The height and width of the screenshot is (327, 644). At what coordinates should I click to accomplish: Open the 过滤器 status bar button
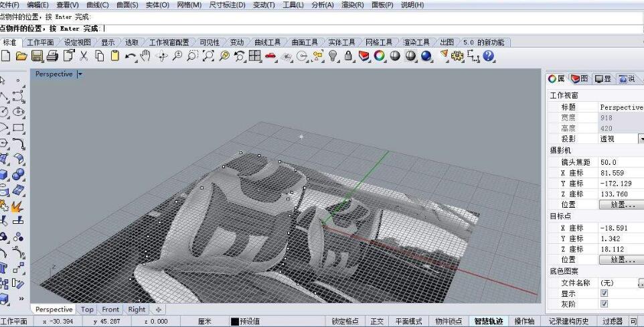[x=613, y=321]
